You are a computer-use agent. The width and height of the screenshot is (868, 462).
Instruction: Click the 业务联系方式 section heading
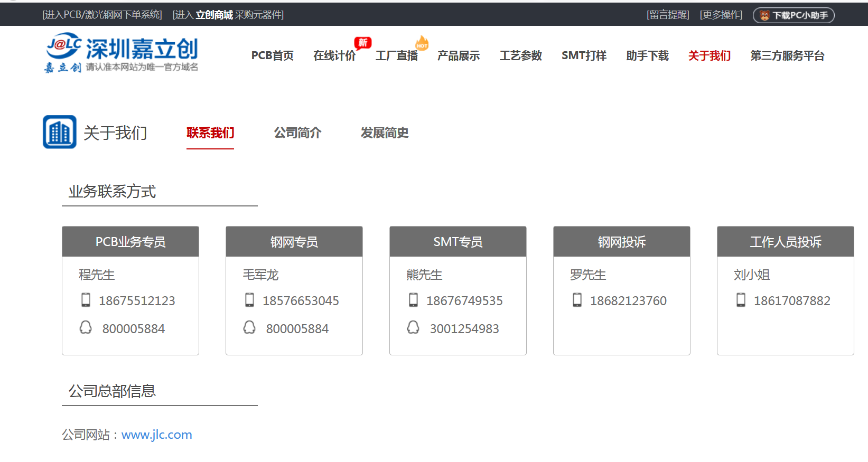coord(112,191)
